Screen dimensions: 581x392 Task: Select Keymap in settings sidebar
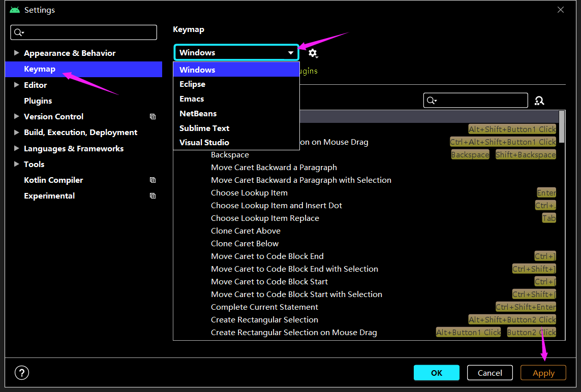click(x=84, y=69)
